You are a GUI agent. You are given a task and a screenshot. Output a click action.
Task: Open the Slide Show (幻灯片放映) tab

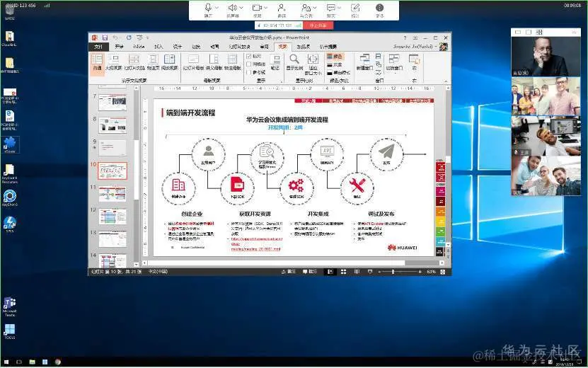(x=240, y=47)
